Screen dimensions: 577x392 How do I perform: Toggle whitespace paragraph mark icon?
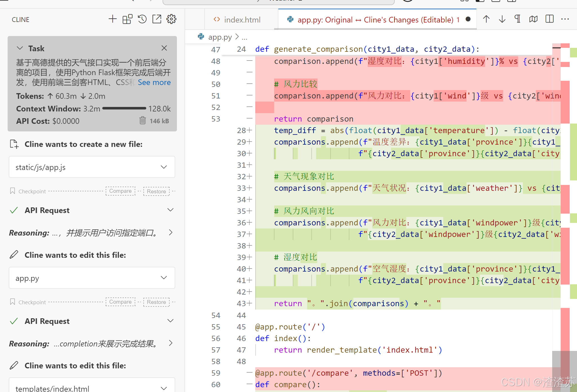pyautogui.click(x=518, y=19)
